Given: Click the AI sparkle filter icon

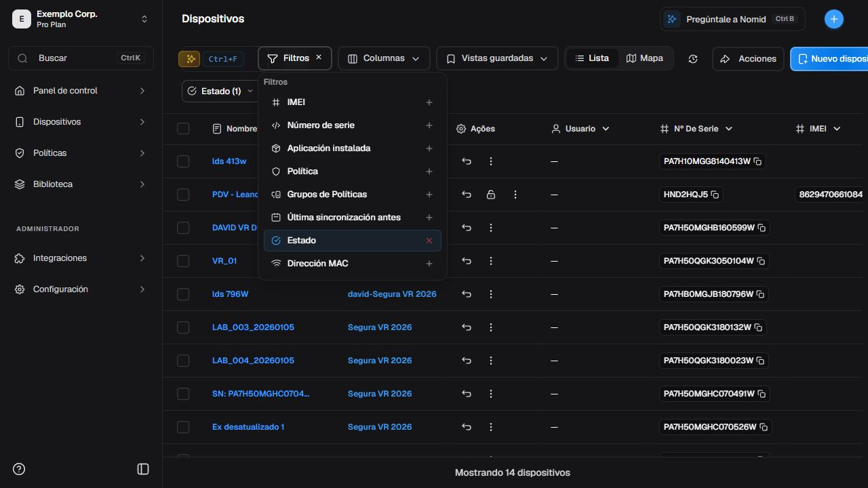Looking at the screenshot, I should click(189, 59).
